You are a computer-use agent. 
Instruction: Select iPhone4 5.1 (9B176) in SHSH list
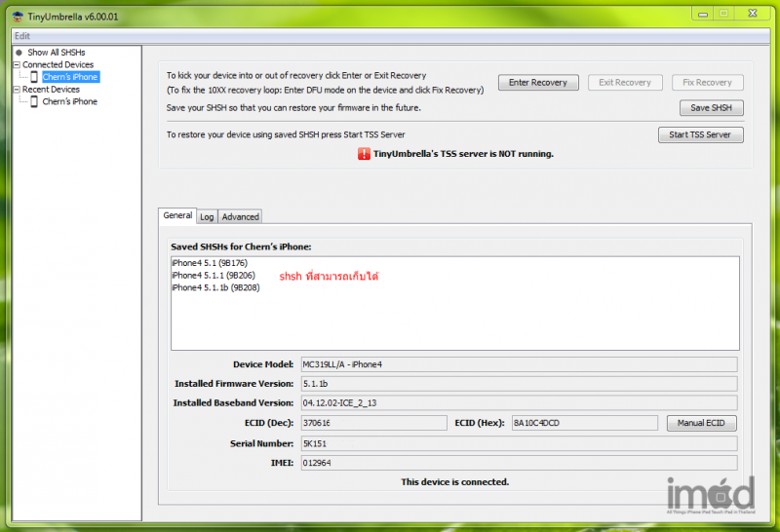[x=209, y=263]
